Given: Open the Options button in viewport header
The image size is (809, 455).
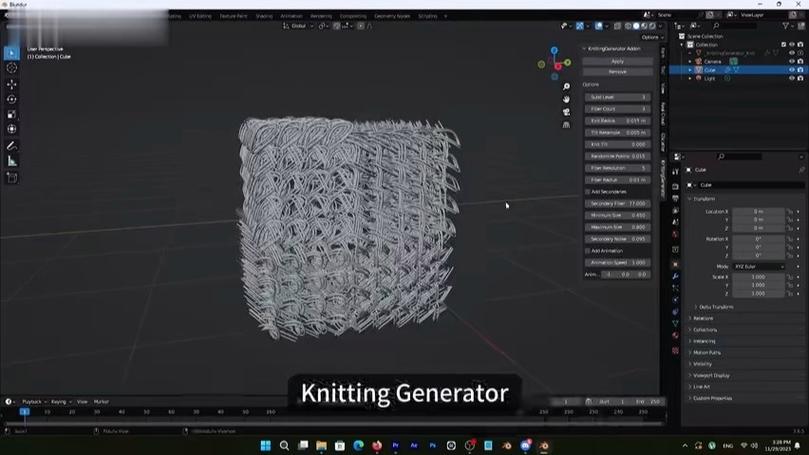Looking at the screenshot, I should tap(652, 37).
